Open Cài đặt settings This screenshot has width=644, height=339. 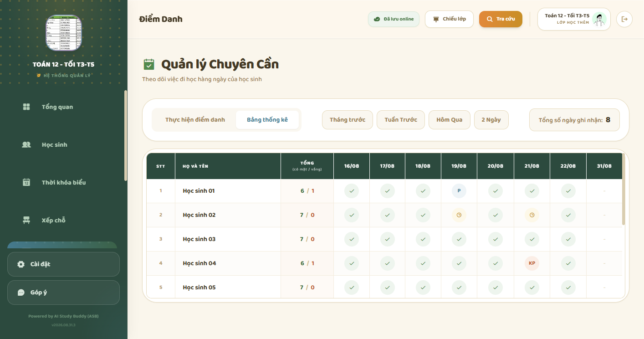pos(63,264)
